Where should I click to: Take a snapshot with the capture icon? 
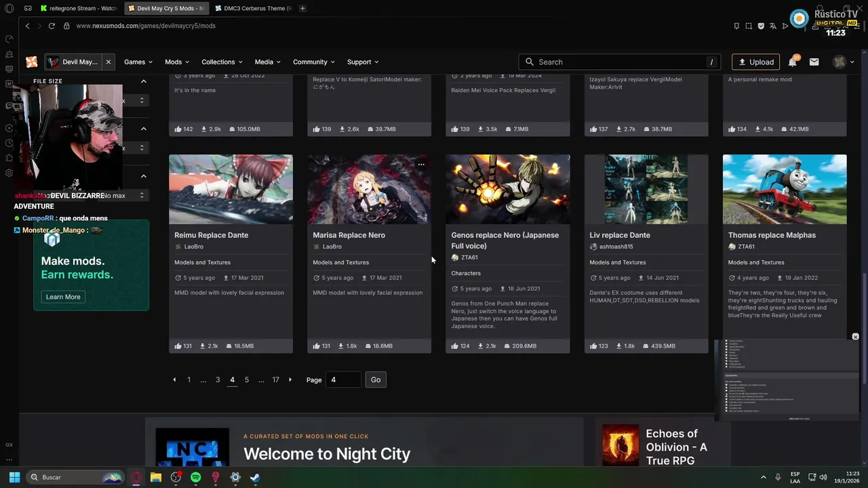[x=749, y=26]
